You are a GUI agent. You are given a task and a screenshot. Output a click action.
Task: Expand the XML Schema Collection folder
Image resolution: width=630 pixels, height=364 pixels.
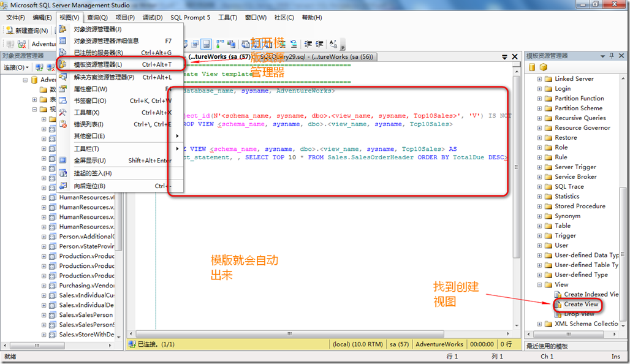pos(539,324)
